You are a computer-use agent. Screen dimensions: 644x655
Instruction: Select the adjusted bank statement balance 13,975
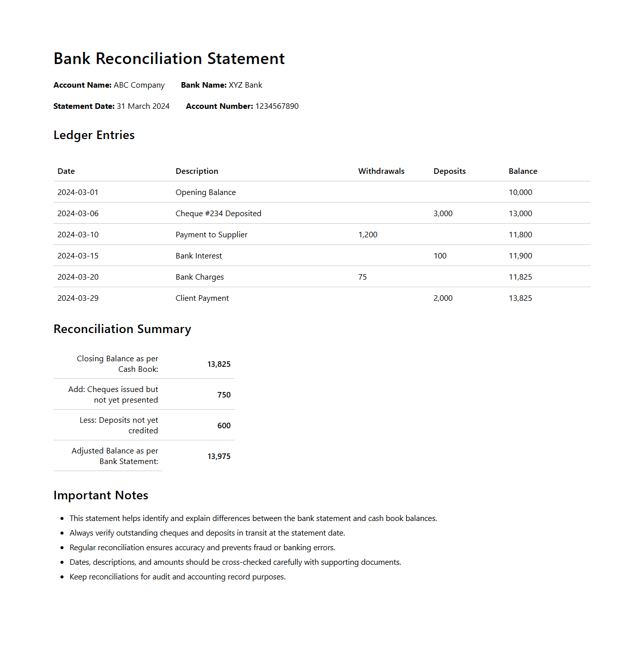pyautogui.click(x=219, y=456)
